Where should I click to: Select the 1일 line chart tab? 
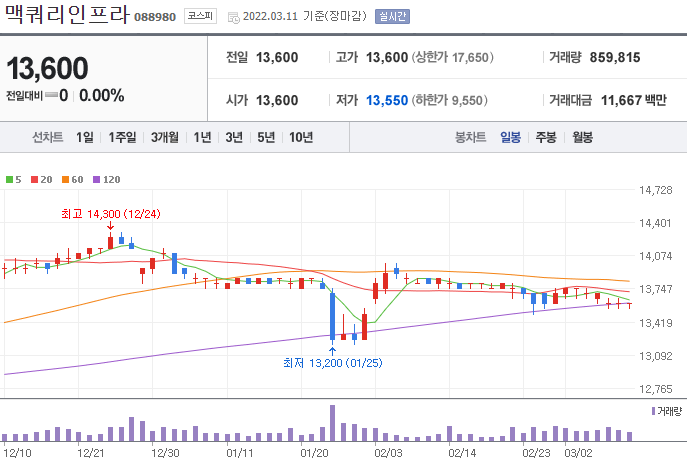click(x=85, y=137)
